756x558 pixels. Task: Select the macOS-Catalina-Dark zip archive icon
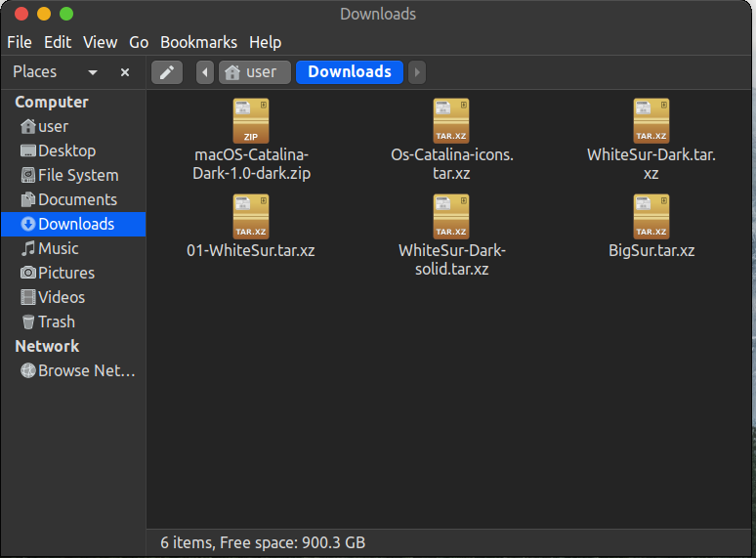251,121
